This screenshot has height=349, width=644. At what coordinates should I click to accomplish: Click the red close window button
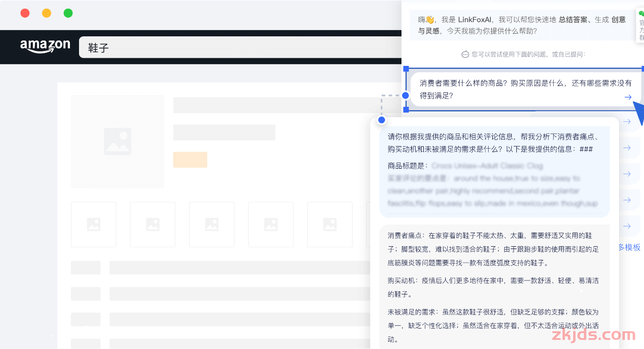pos(25,13)
